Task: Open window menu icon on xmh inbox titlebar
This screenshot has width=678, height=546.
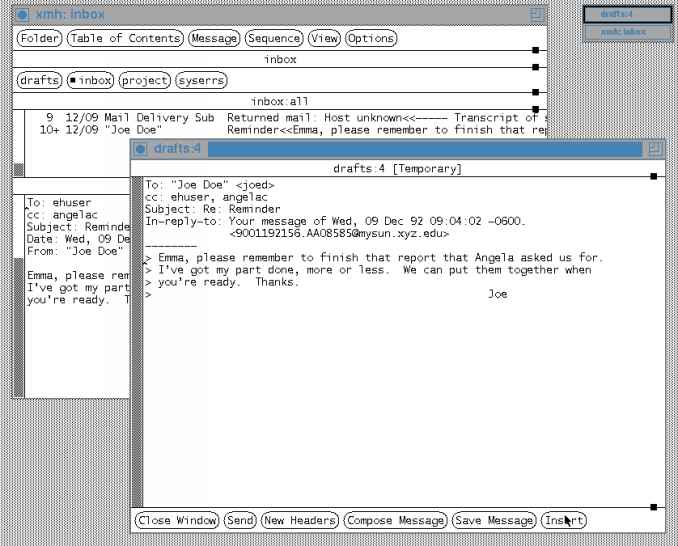Action: point(23,15)
